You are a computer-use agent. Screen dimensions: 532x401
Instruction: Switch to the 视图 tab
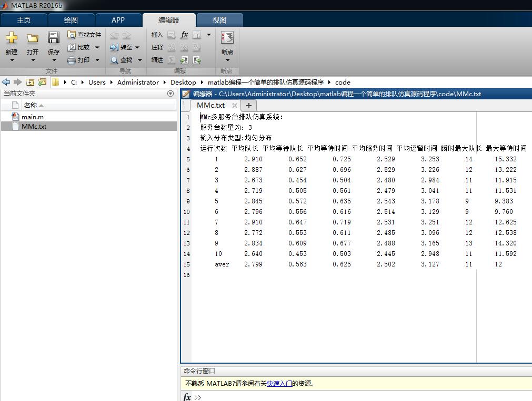point(219,20)
